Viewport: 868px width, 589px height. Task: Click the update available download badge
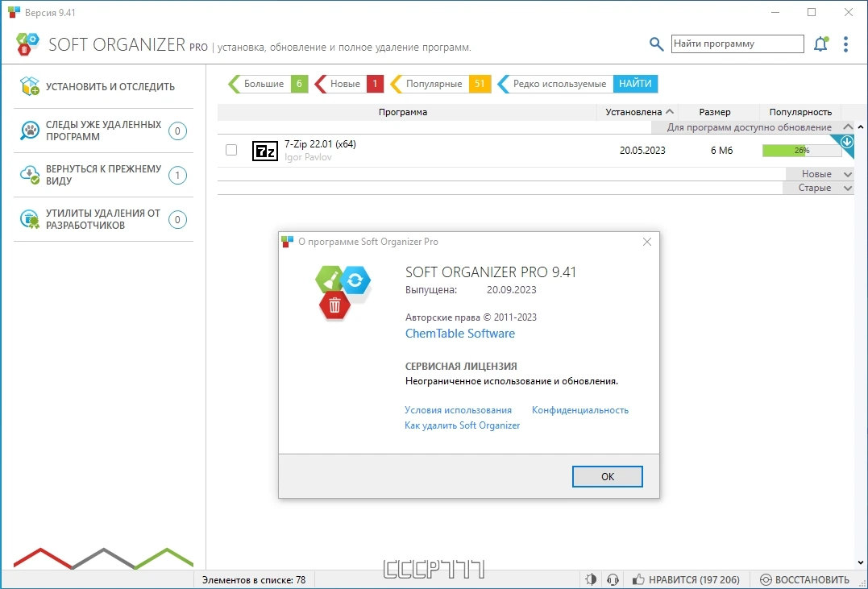coord(847,143)
